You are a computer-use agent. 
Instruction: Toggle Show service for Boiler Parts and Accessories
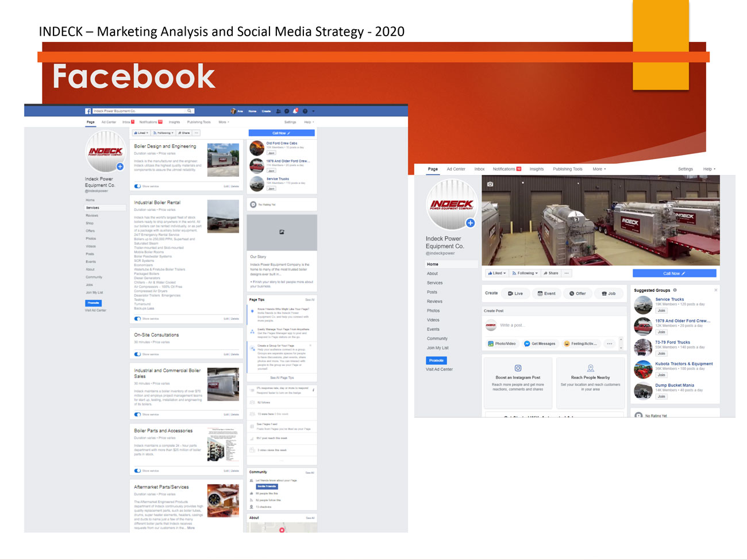(x=138, y=470)
